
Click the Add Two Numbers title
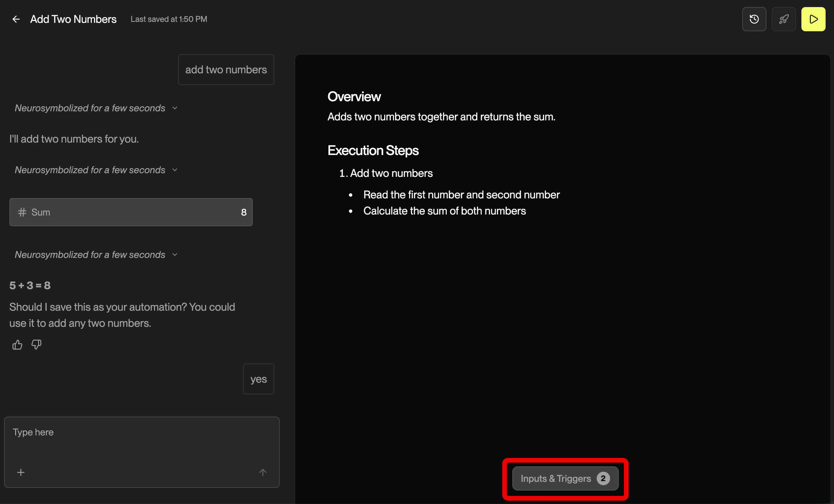(x=73, y=19)
